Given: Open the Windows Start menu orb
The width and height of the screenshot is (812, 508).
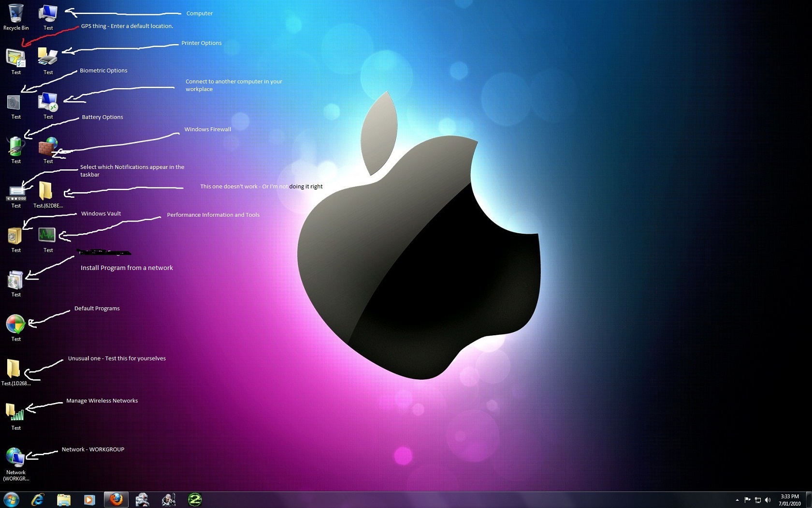Looking at the screenshot, I should (x=11, y=499).
